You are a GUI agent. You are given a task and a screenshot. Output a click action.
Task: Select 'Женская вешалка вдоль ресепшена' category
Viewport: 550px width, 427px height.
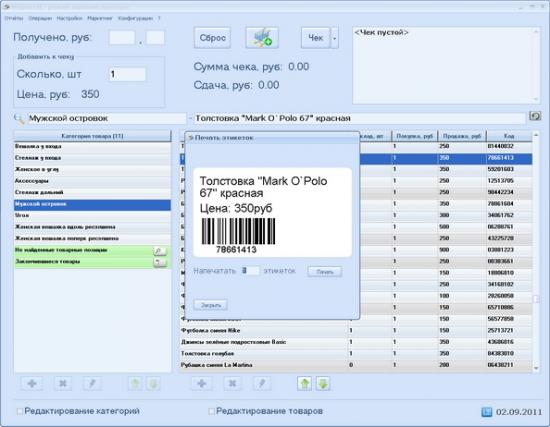coord(92,227)
